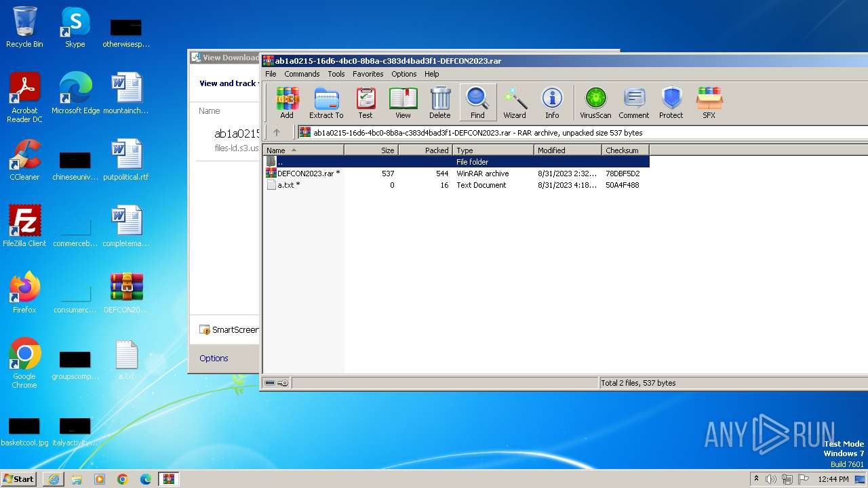The image size is (868, 488).
Task: Select a.txt file on desktop
Action: click(x=126, y=360)
